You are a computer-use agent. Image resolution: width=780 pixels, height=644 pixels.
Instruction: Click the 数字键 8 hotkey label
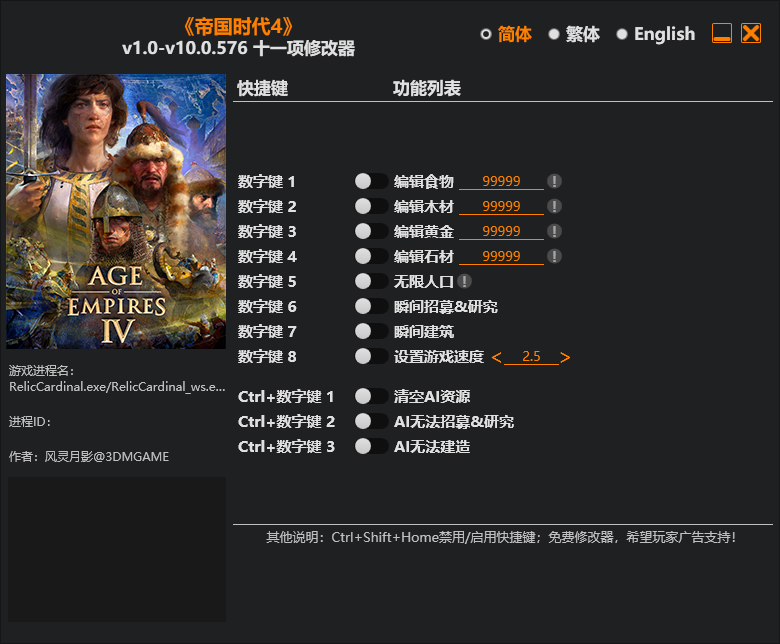[x=267, y=357]
